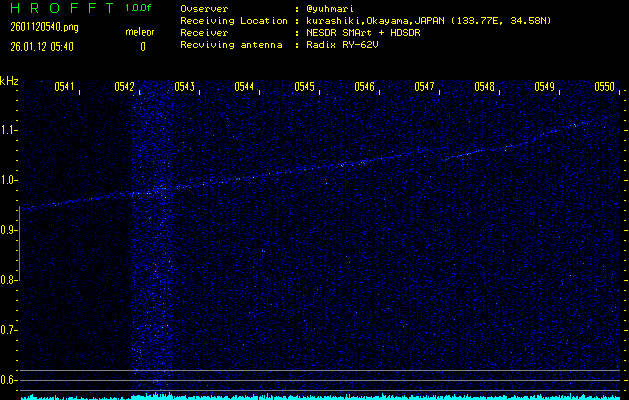Click the 1.1 frequency axis label

[9, 130]
